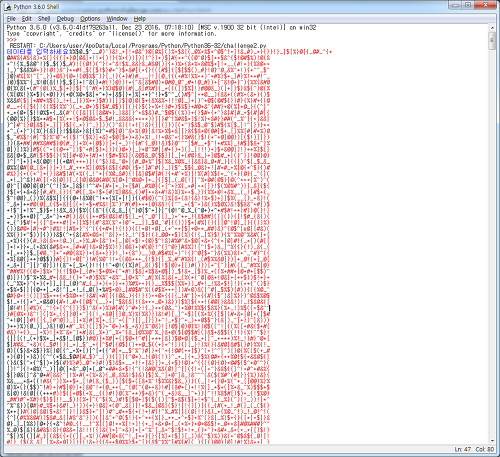Open the Shell menu
Image resolution: width=500 pixels, height=457 pixels.
tap(44, 19)
